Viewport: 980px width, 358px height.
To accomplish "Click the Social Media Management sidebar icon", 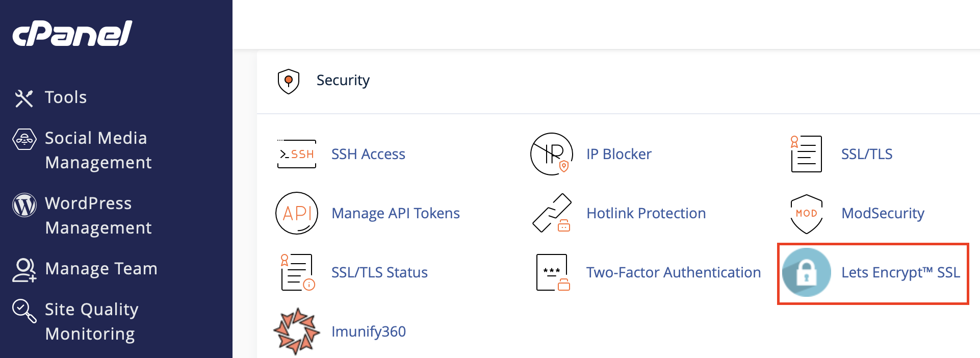I will pos(24,139).
